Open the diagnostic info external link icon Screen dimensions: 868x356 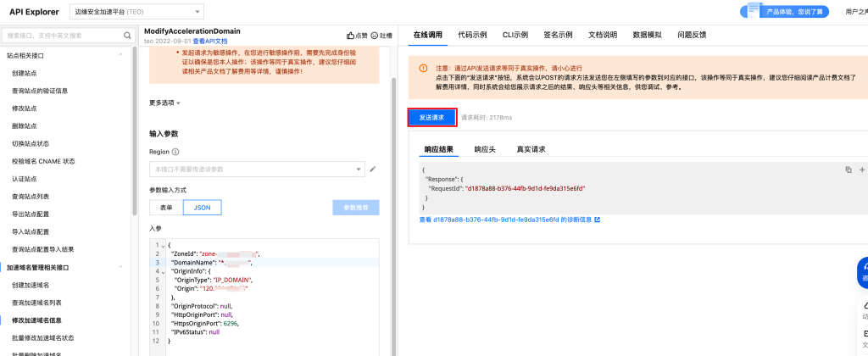[x=598, y=220]
